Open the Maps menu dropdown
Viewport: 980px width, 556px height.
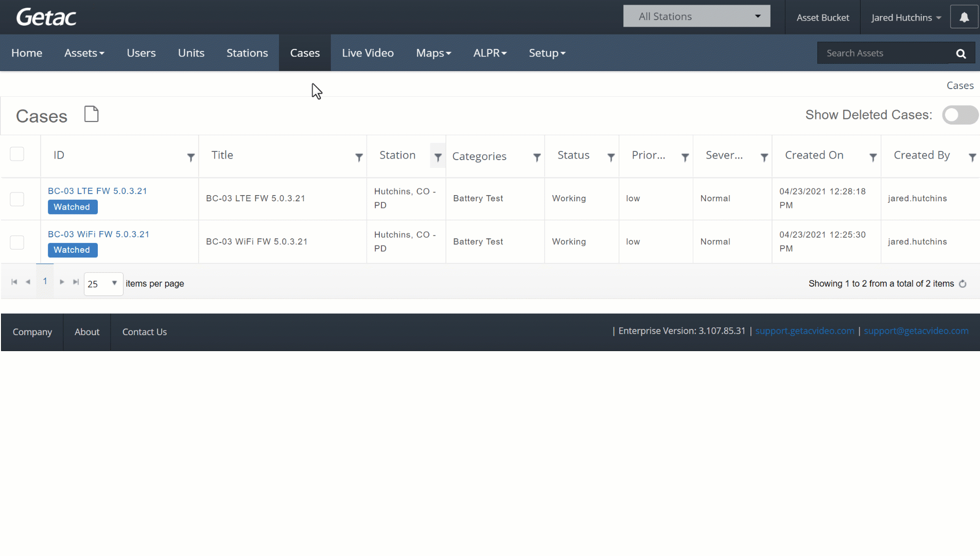433,53
